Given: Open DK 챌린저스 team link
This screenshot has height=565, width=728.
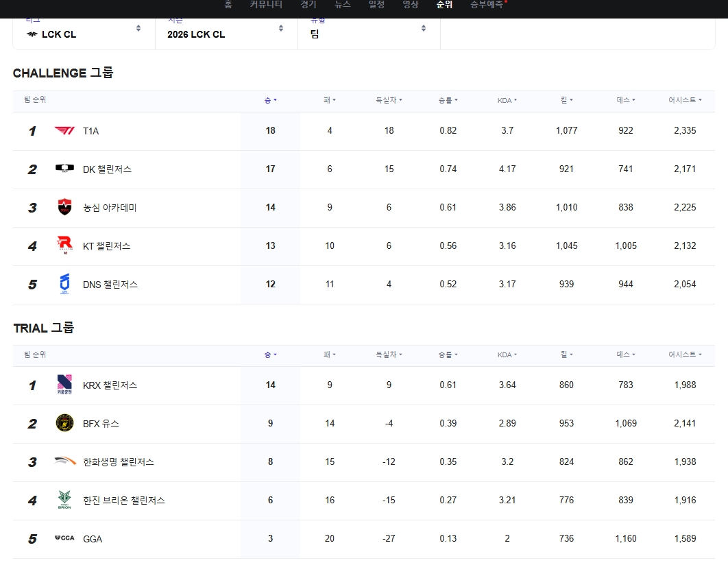Looking at the screenshot, I should 107,169.
